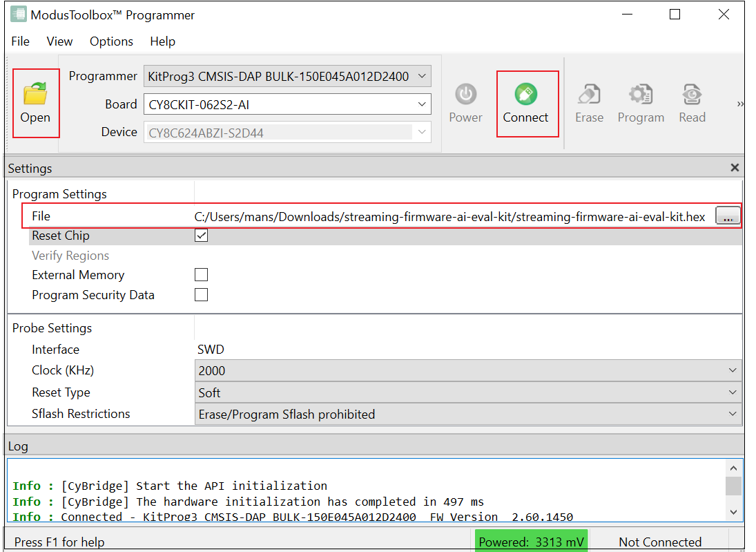Enable the External Memory checkbox
Screen dimensions: 756x552
point(201,274)
